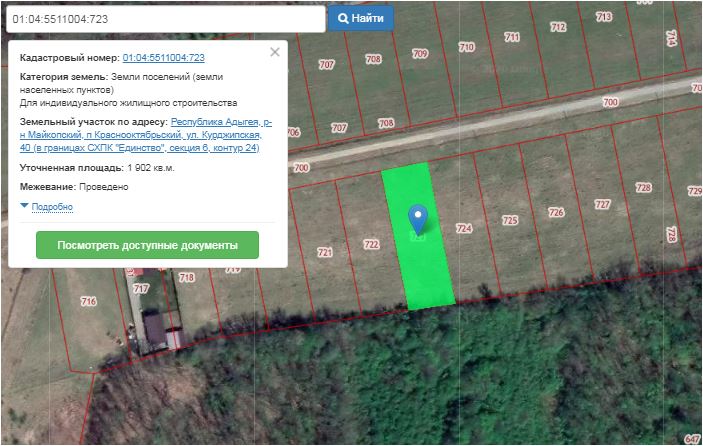Click the cadastral number search field

pyautogui.click(x=163, y=19)
